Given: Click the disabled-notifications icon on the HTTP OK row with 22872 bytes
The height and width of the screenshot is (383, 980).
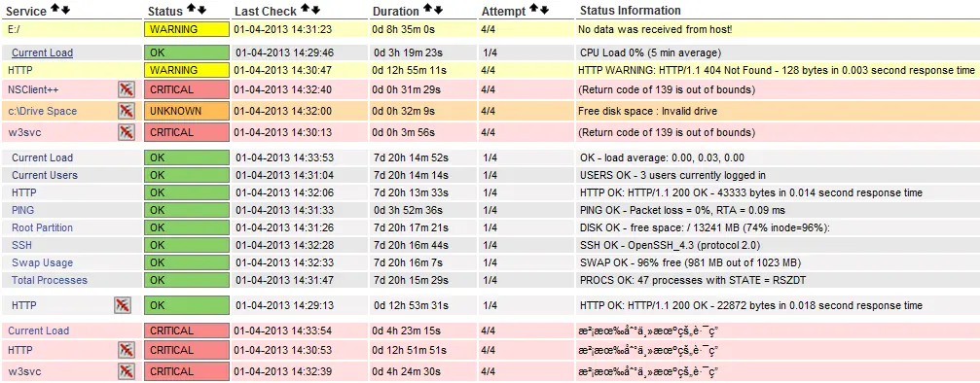Looking at the screenshot, I should coord(123,305).
